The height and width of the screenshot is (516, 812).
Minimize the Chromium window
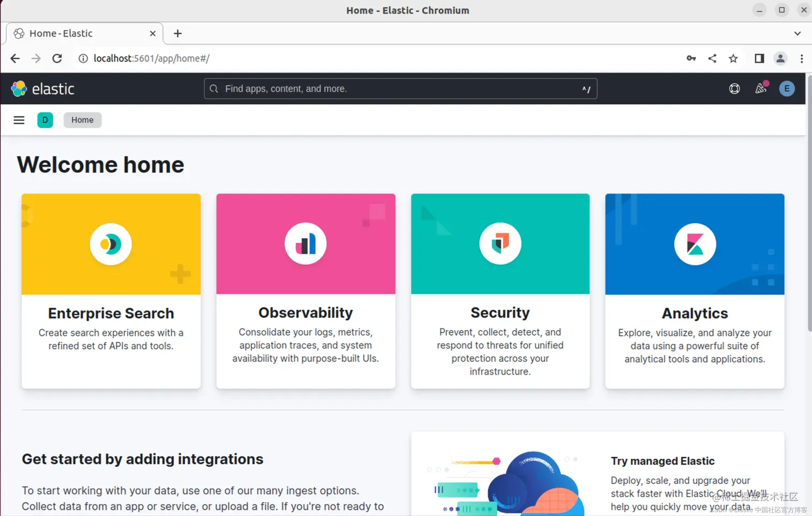[x=759, y=10]
